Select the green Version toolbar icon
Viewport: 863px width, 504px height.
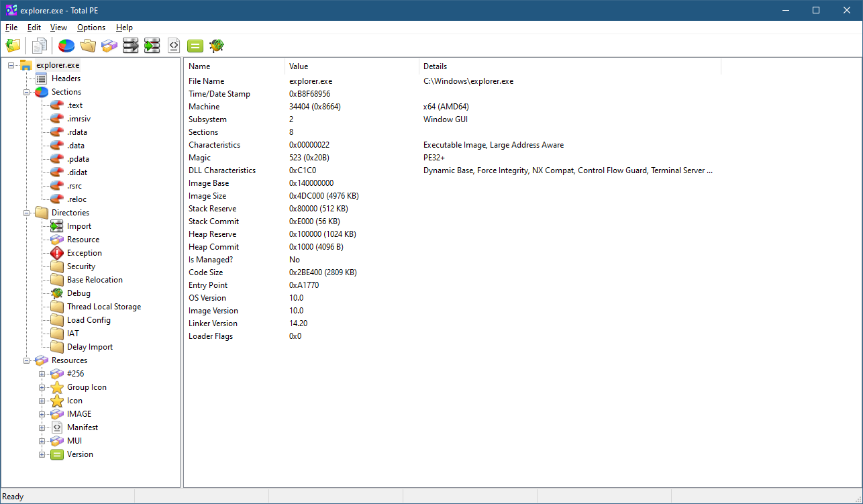[195, 46]
